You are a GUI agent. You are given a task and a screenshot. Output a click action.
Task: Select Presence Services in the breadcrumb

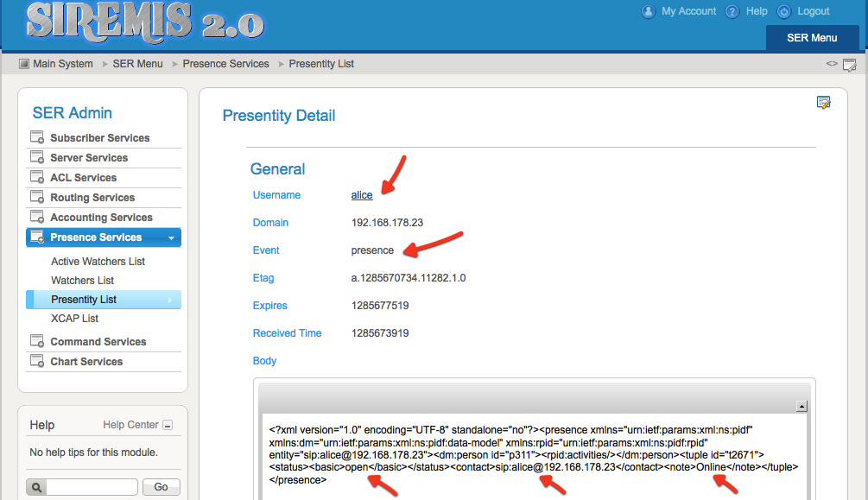click(x=225, y=63)
